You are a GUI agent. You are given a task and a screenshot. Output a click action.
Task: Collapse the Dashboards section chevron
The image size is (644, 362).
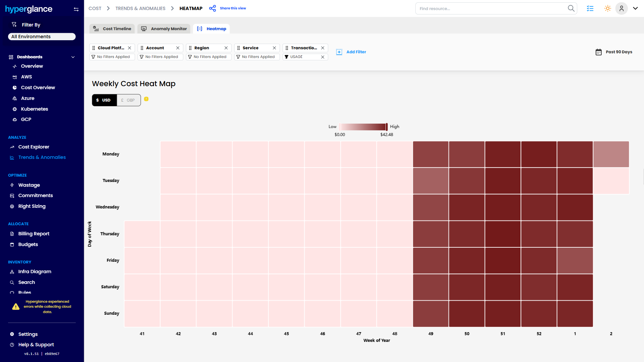73,57
